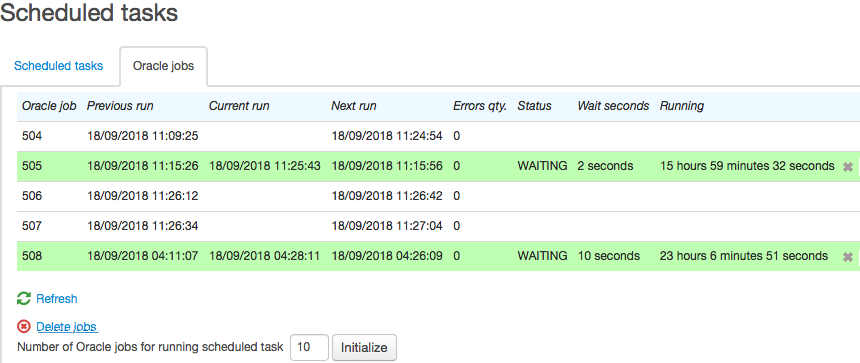
Task: Click previous run 18/09/2018 11:09:25
Action: 143,136
